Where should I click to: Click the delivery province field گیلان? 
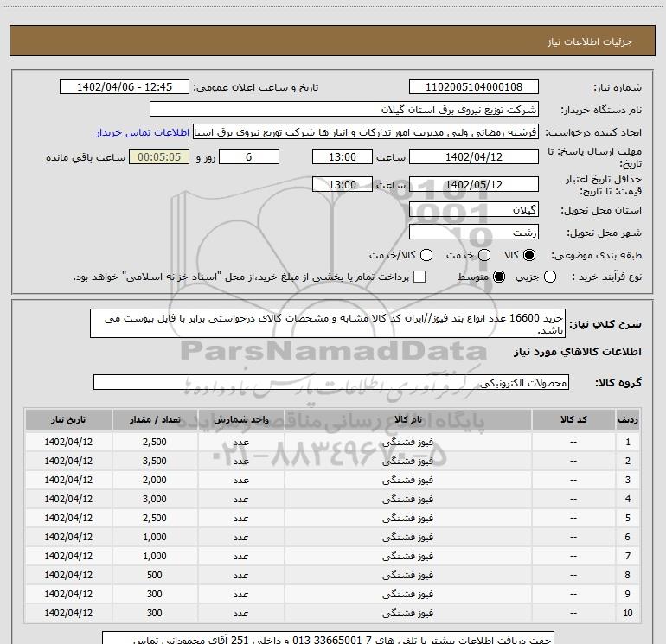coord(474,209)
